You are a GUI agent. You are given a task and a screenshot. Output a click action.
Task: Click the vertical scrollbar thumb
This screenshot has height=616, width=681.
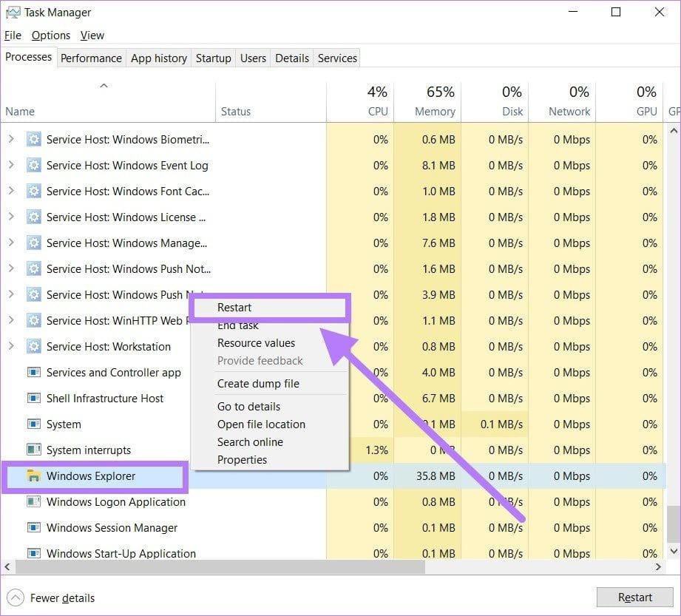(x=674, y=524)
